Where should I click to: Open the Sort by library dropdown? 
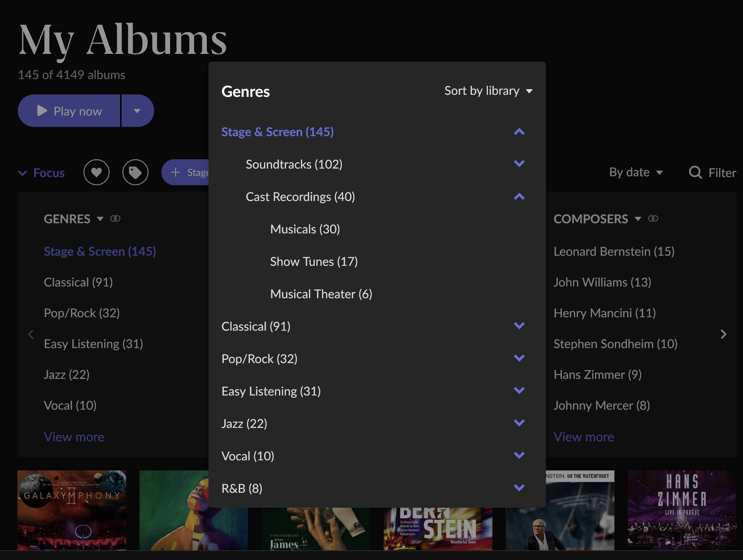tap(488, 91)
